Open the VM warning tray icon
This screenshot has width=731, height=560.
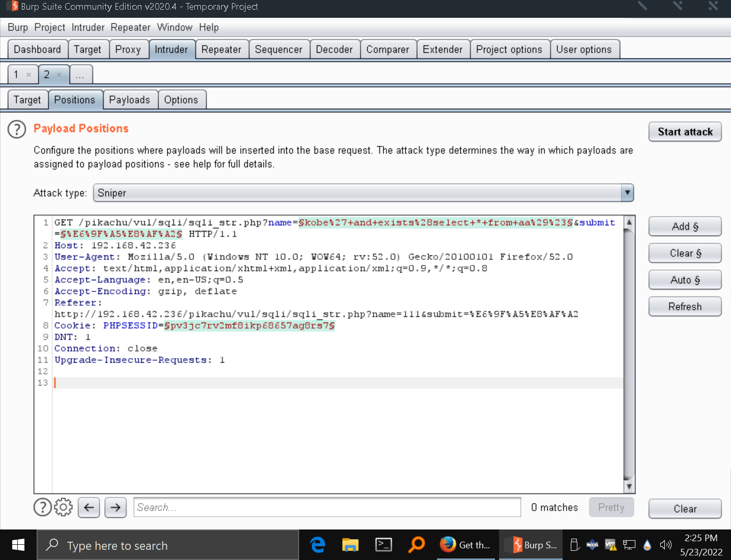click(611, 545)
